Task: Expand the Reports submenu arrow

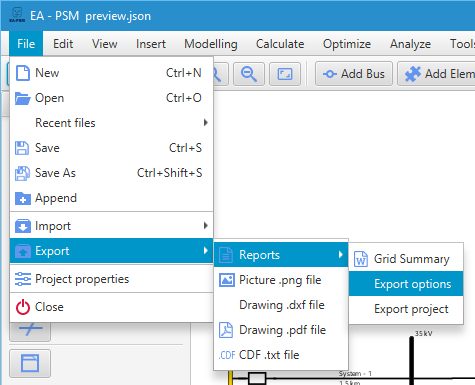Action: (340, 255)
